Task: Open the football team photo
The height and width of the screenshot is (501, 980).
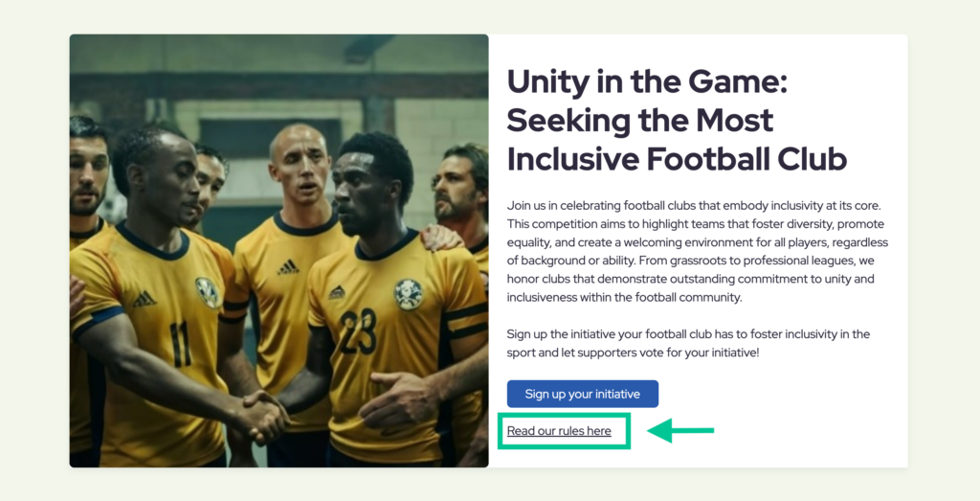Action: 278,251
